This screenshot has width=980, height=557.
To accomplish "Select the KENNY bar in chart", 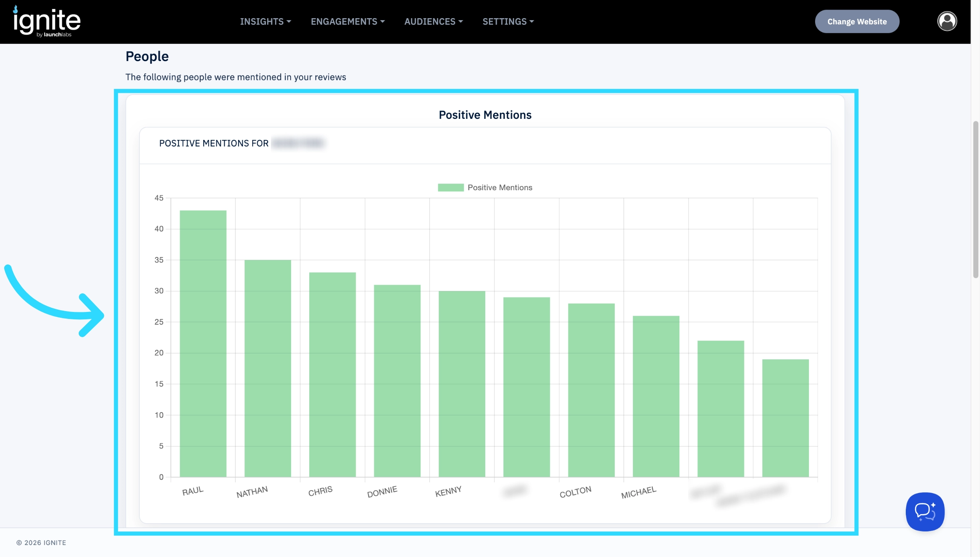I will pyautogui.click(x=462, y=384).
